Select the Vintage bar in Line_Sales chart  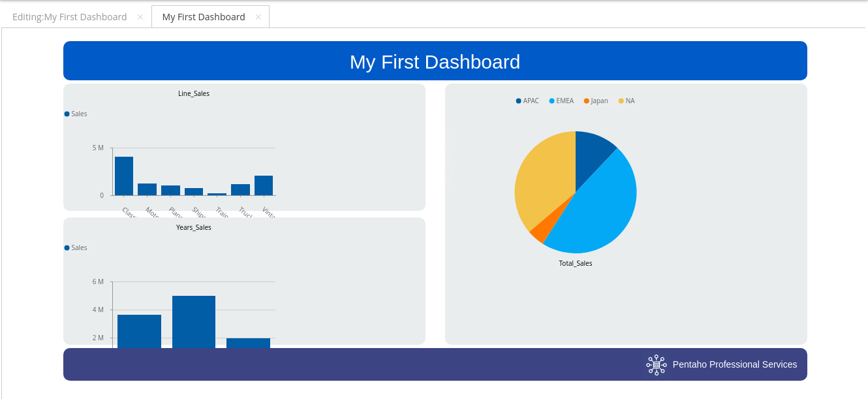[264, 185]
